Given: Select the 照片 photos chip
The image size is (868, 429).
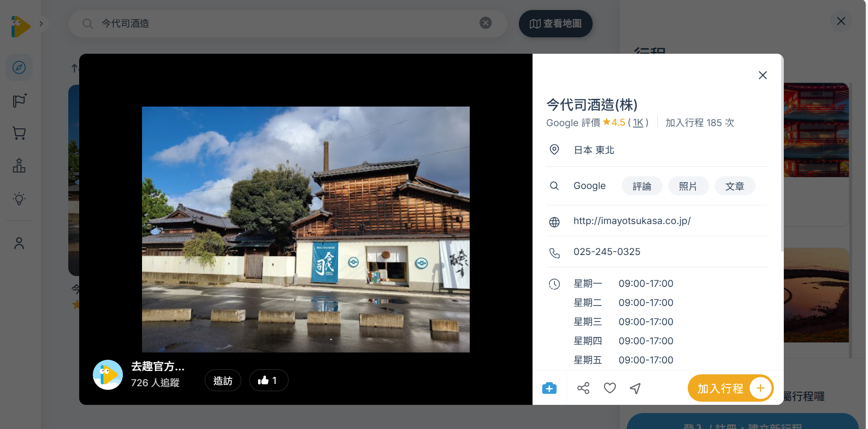Looking at the screenshot, I should coord(688,186).
